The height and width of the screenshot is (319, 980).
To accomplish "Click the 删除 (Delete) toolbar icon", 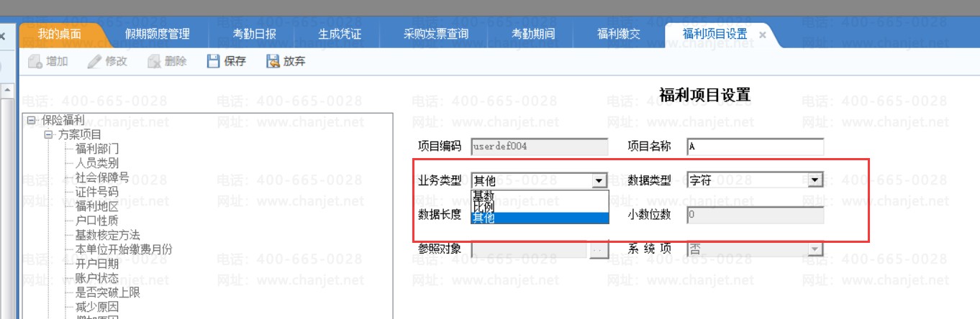I will pyautogui.click(x=154, y=62).
